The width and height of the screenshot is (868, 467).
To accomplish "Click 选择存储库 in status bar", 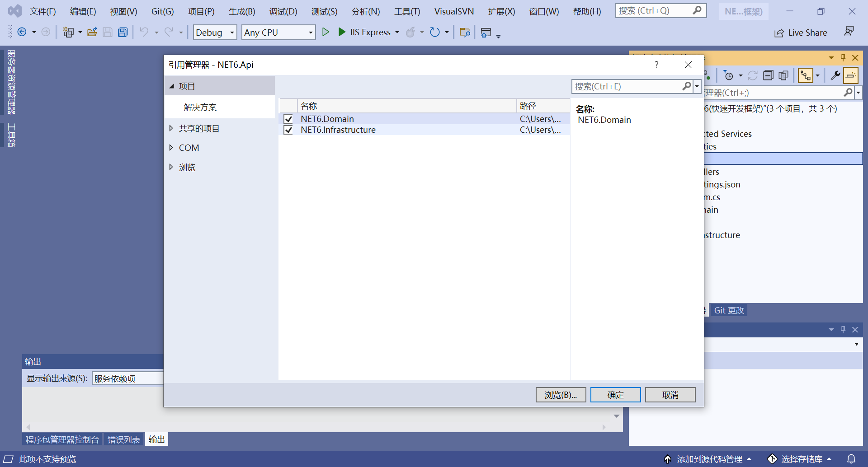I will [800, 459].
